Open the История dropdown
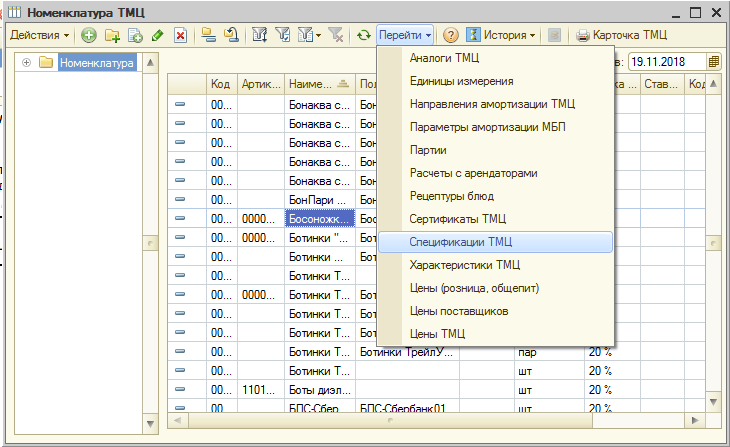Screen dimensions: 730x447 click(505, 35)
